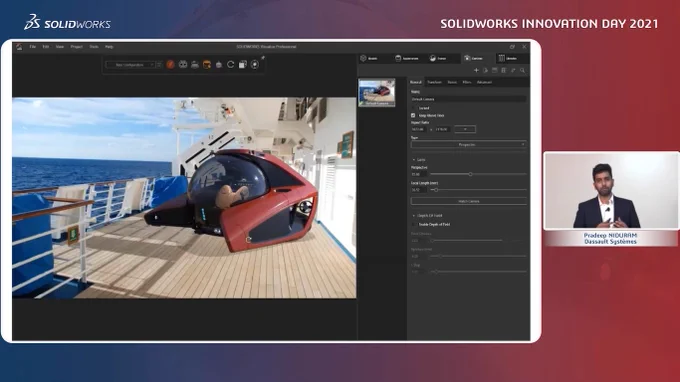Open the Filters camera sub-tab
Image resolution: width=680 pixels, height=382 pixels.
click(467, 82)
